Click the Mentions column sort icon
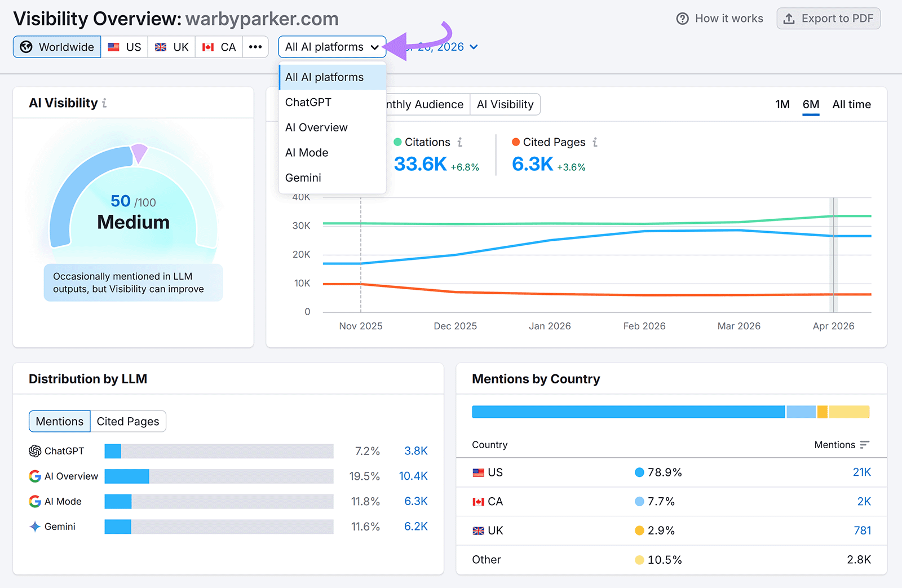902x588 pixels. click(x=865, y=445)
